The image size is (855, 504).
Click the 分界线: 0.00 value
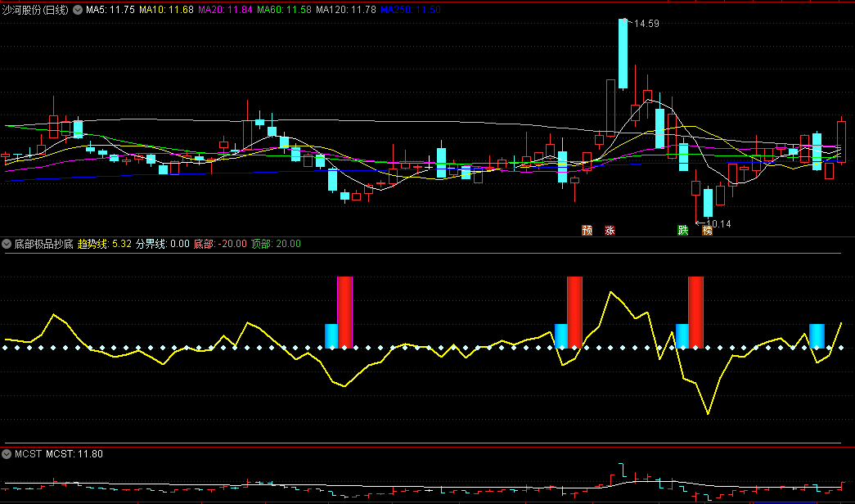click(163, 244)
